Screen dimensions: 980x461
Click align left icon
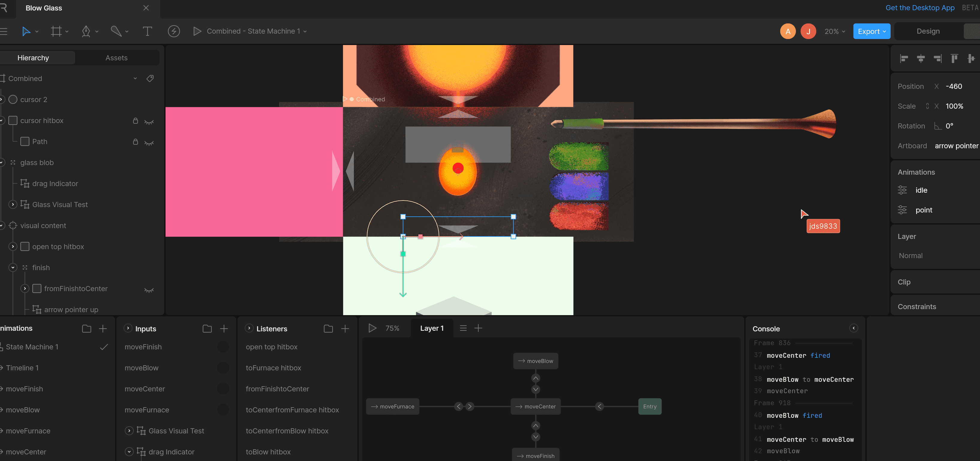point(904,58)
